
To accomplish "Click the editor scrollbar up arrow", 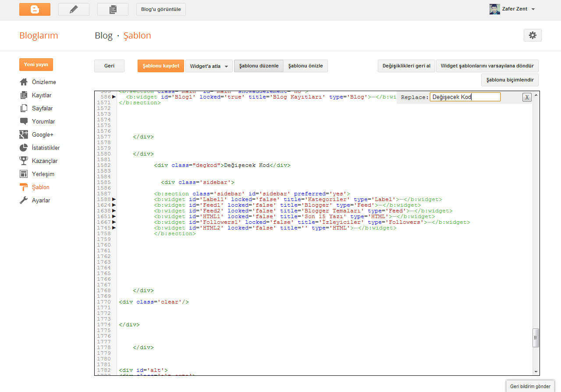I will 536,95.
